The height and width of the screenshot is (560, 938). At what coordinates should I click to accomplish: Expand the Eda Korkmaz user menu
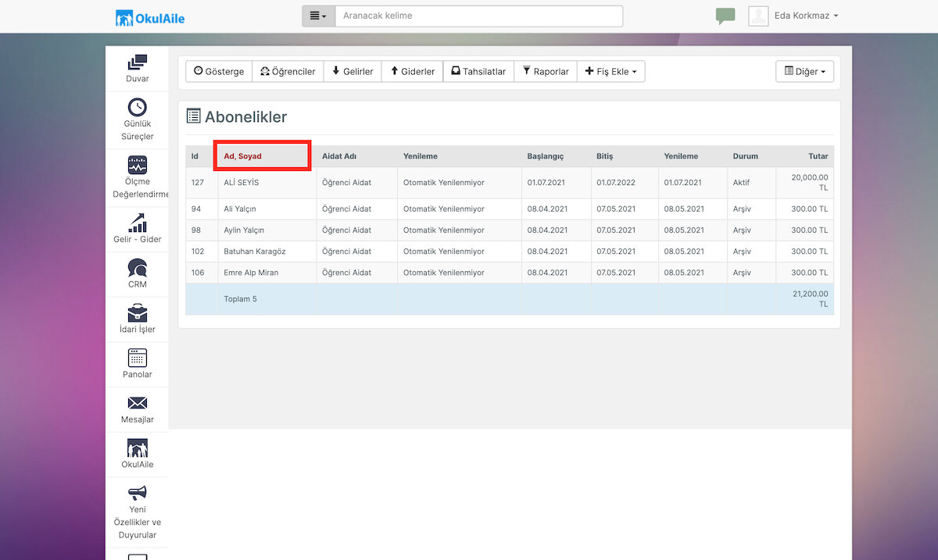pyautogui.click(x=806, y=16)
